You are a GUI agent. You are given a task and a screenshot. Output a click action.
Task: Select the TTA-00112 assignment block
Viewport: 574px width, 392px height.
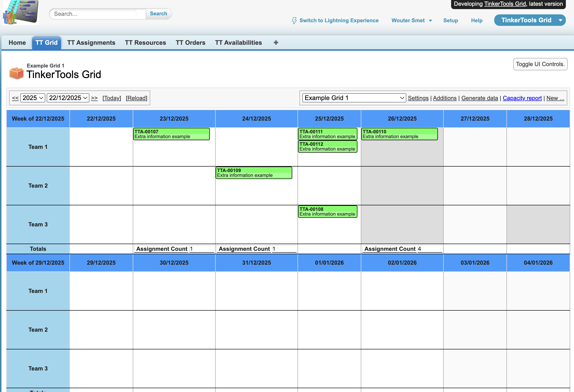[x=327, y=146]
